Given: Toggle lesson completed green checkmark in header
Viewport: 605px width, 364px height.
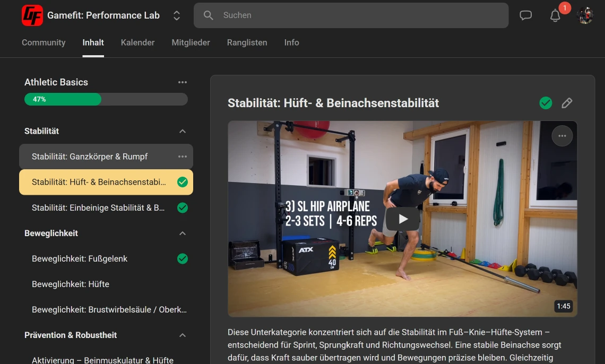Looking at the screenshot, I should coord(546,103).
